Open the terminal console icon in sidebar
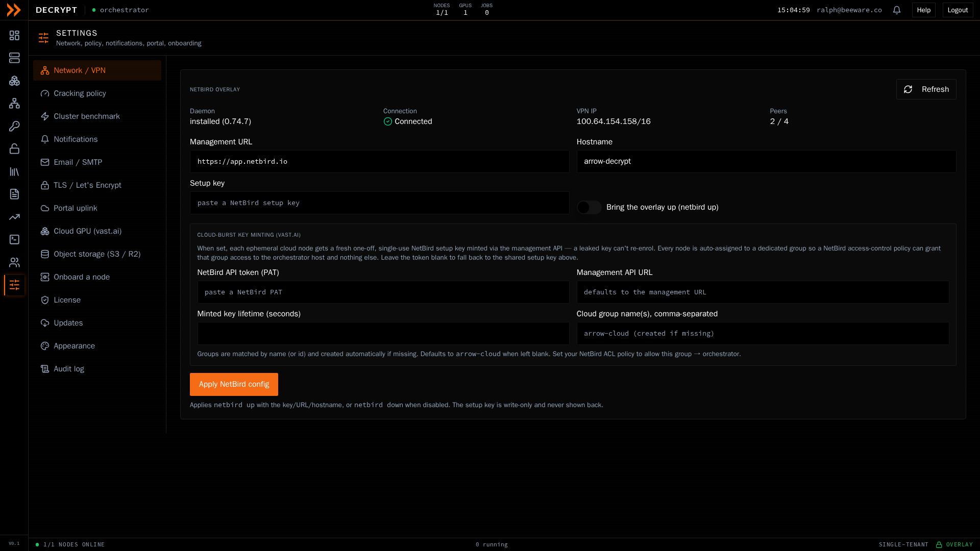 coord(14,240)
